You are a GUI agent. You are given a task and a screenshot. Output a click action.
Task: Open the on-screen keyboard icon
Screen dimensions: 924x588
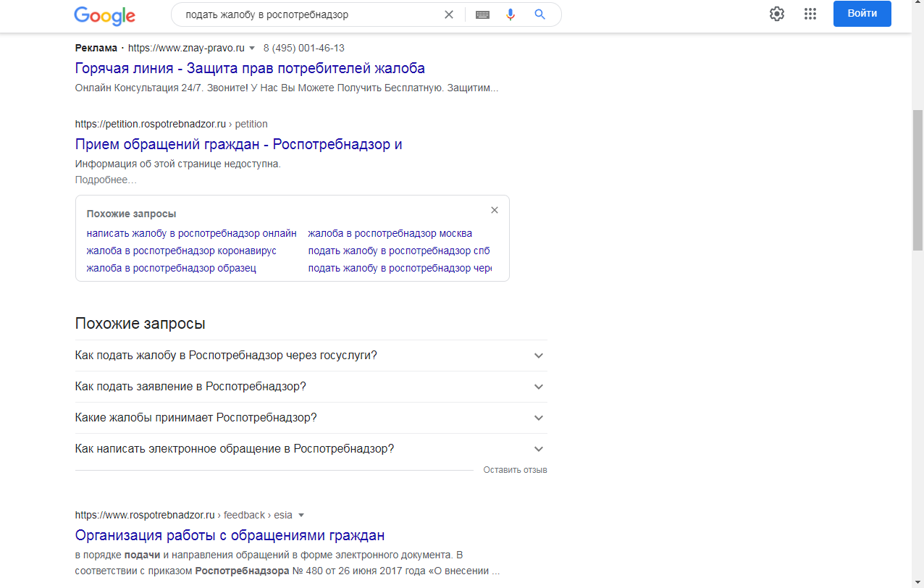(x=483, y=14)
